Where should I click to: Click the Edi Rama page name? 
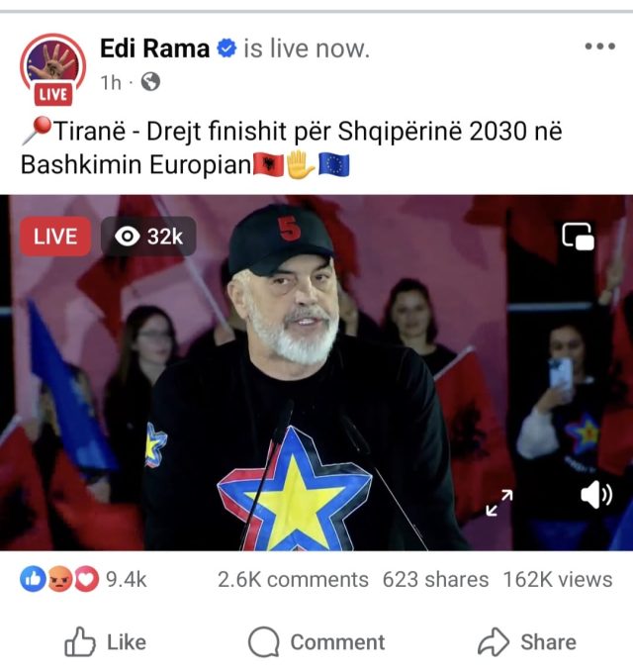(x=154, y=48)
